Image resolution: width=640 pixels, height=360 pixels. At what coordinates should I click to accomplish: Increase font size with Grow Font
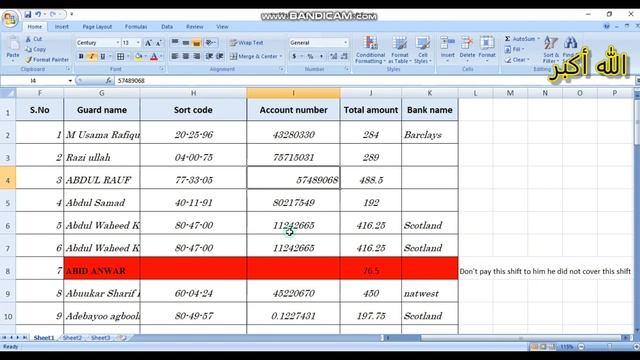(x=149, y=42)
